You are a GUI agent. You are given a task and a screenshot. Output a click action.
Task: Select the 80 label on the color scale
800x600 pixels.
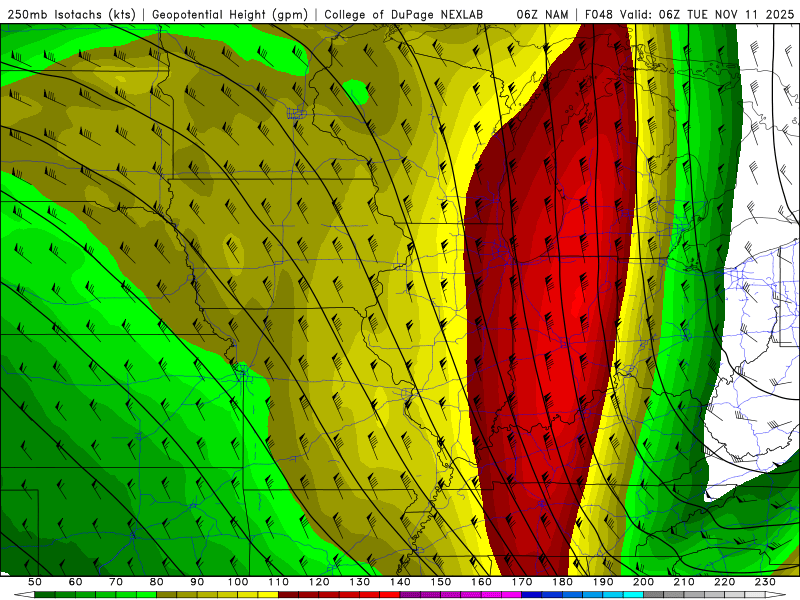pyautogui.click(x=157, y=582)
